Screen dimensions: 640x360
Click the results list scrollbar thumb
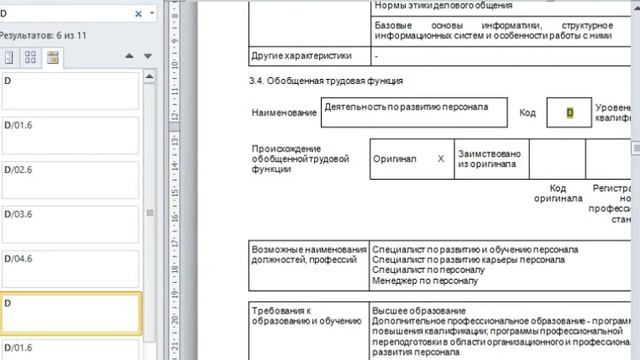pyautogui.click(x=150, y=213)
